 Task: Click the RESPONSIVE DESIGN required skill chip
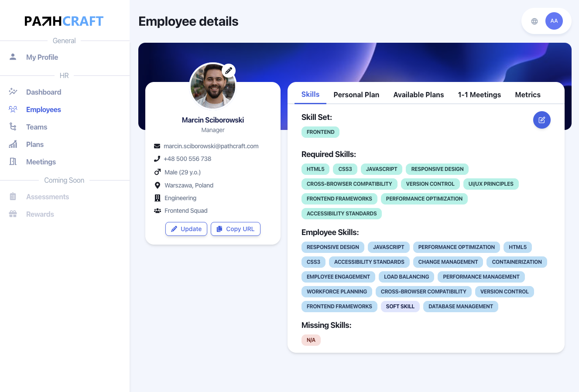(437, 169)
